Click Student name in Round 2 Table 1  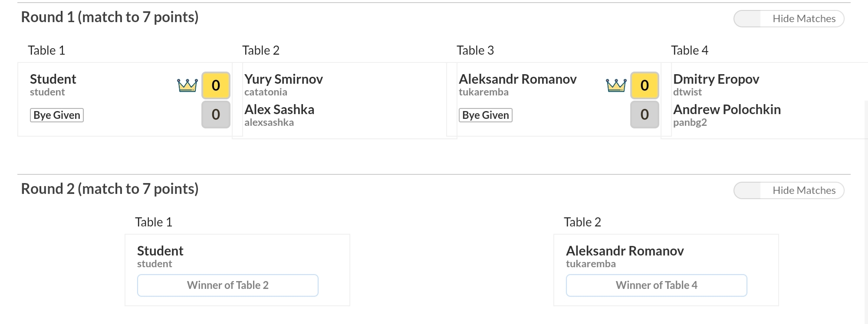click(x=160, y=251)
